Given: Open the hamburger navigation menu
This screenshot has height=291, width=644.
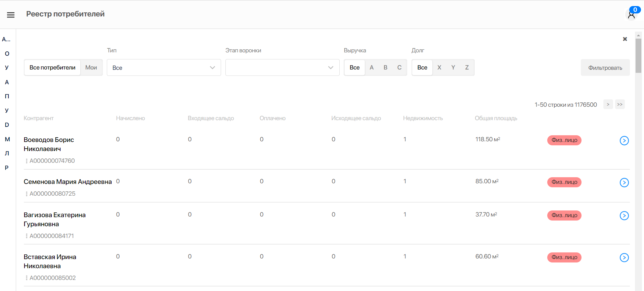Looking at the screenshot, I should point(11,15).
